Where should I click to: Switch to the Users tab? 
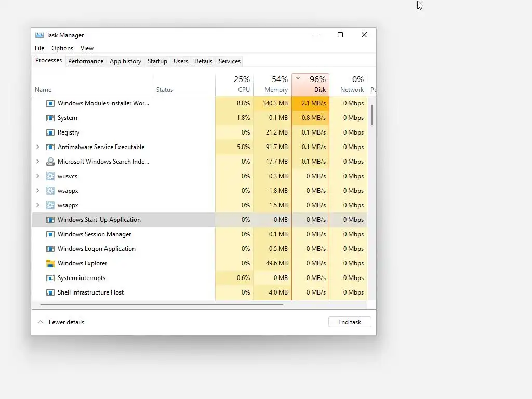pyautogui.click(x=180, y=61)
